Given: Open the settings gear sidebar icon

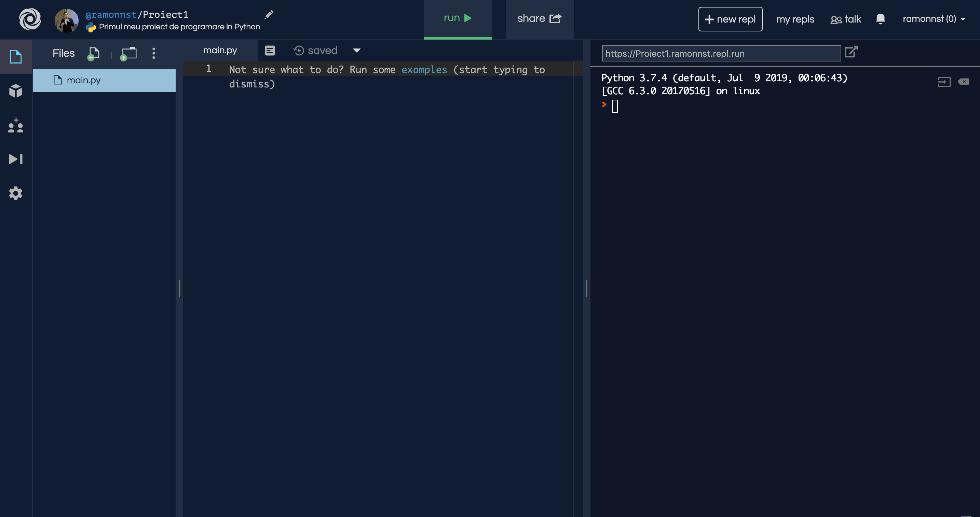Looking at the screenshot, I should pyautogui.click(x=16, y=193).
